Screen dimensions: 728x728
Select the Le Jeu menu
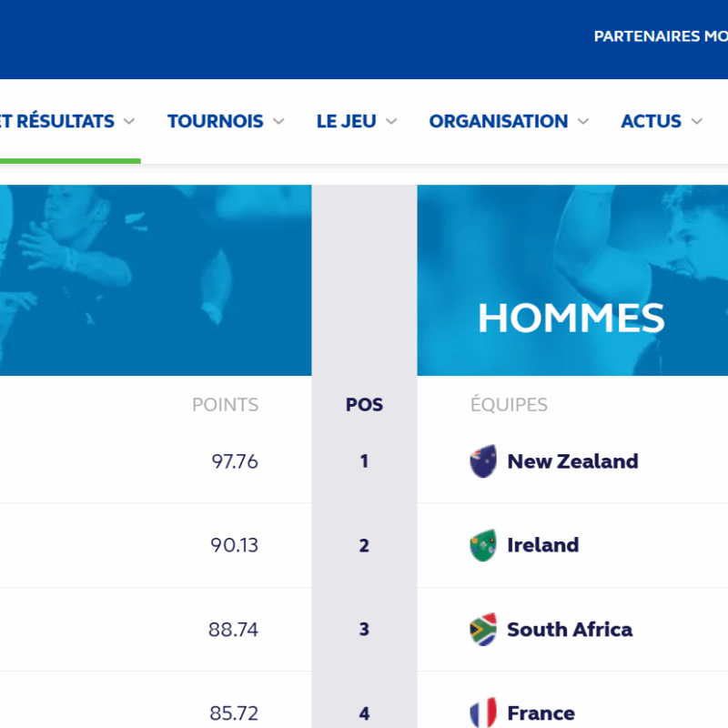[x=347, y=121]
